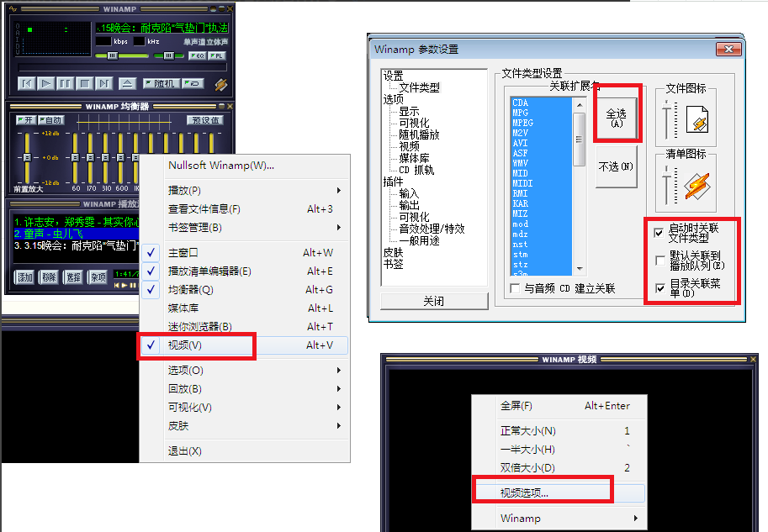The width and height of the screenshot is (768, 532).
Task: Toggle 均衡器(Q) menu item
Action: pos(245,290)
